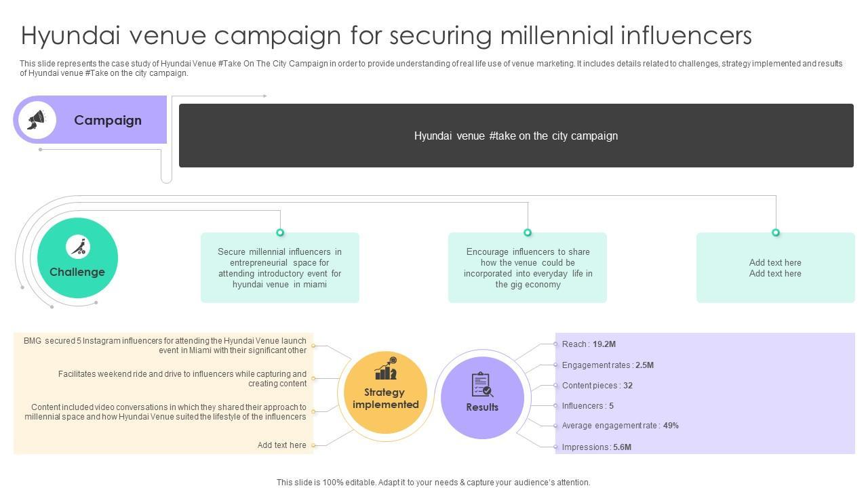Click the bullet marker beside Reach 19.2M
The image size is (868, 488).
click(x=555, y=344)
